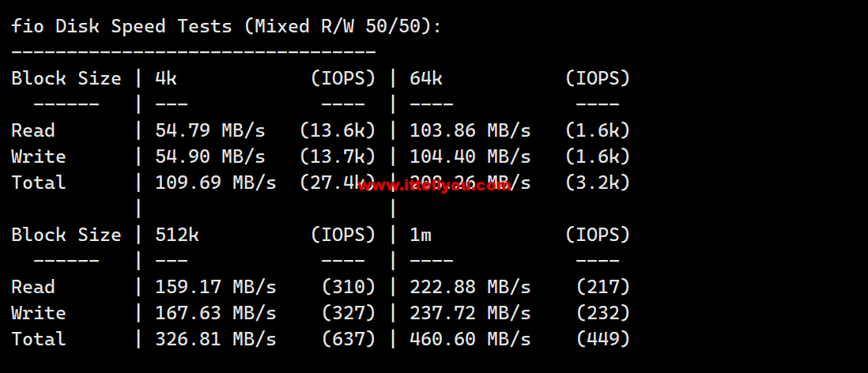The image size is (868, 373).
Task: Click the red www.ittellyou.com watermark
Action: pyautogui.click(x=435, y=186)
